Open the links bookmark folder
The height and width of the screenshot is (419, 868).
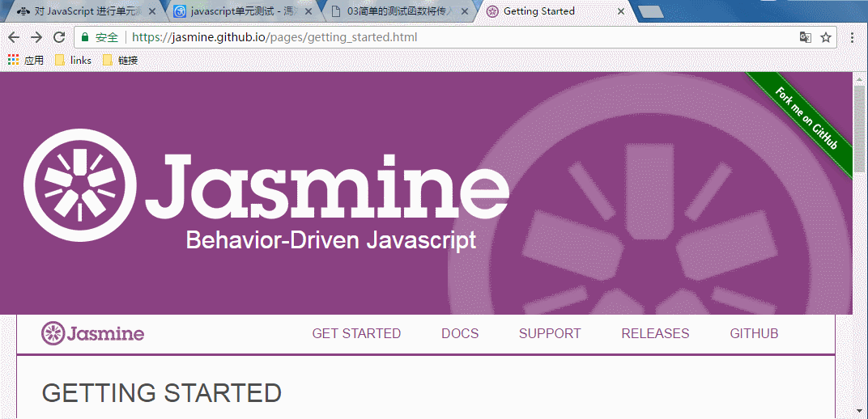[x=73, y=60]
